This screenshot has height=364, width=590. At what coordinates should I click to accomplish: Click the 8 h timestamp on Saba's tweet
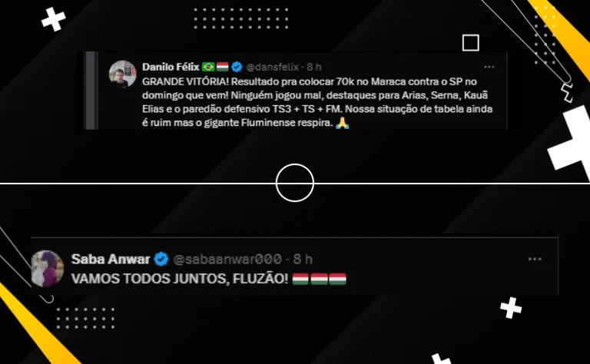[303, 259]
